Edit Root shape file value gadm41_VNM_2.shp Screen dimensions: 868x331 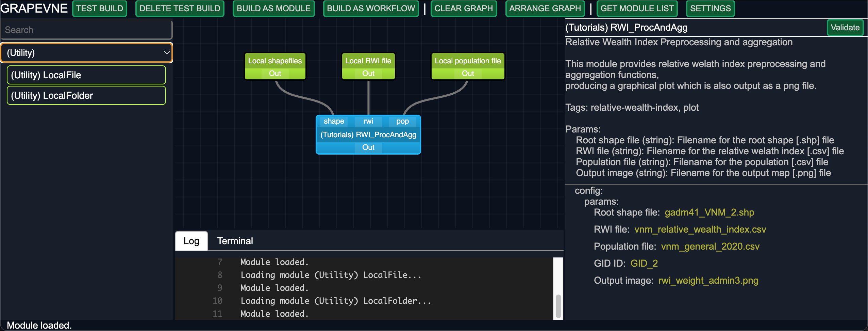coord(710,212)
